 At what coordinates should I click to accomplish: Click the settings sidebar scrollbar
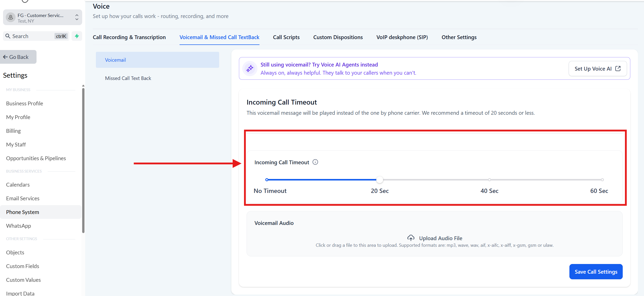pos(83,160)
